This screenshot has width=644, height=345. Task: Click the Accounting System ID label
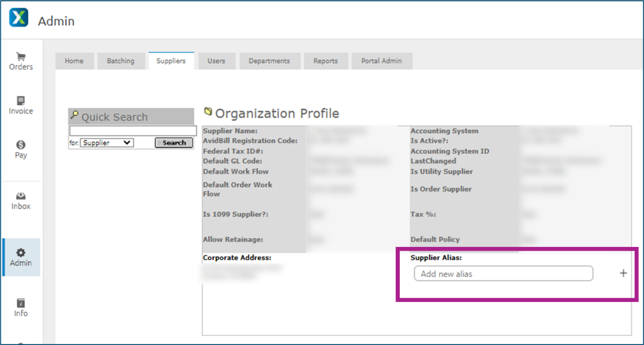coord(450,151)
